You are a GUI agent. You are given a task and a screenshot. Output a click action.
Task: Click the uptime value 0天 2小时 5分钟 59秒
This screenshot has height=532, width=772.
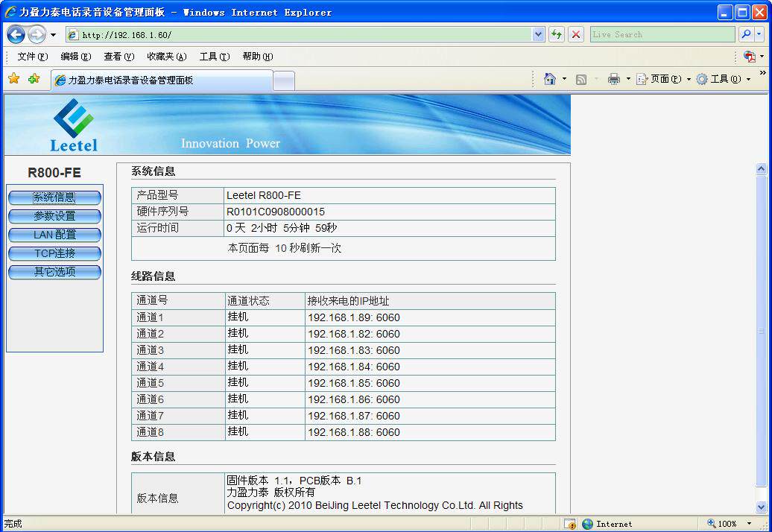(x=282, y=228)
